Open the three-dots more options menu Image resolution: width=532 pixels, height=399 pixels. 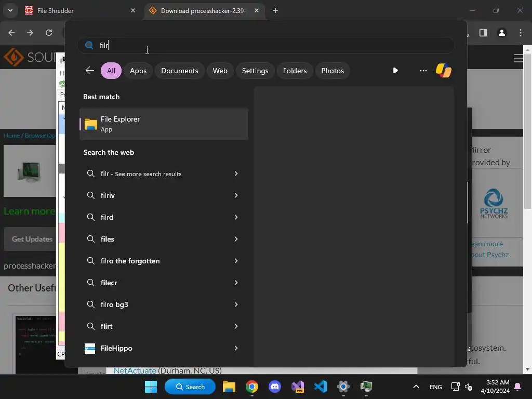pos(423,71)
